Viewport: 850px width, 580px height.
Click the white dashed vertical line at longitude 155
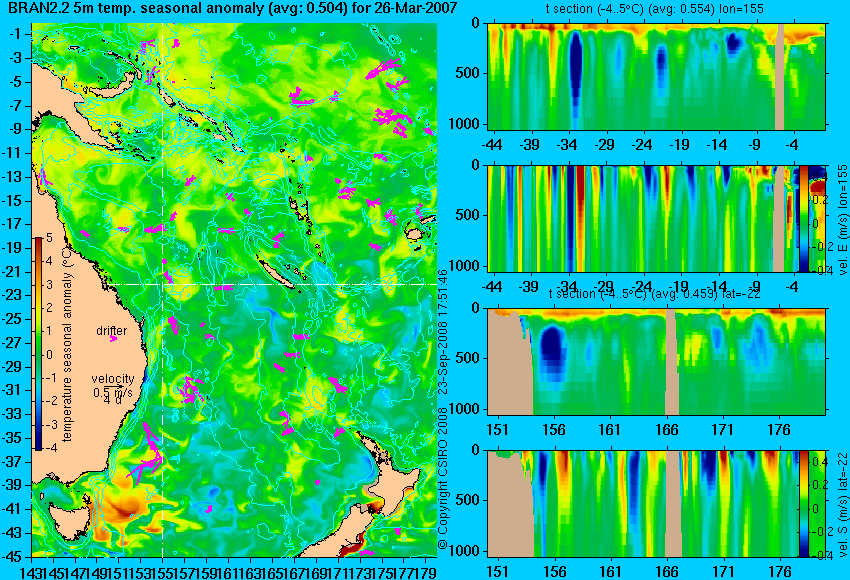point(163,290)
